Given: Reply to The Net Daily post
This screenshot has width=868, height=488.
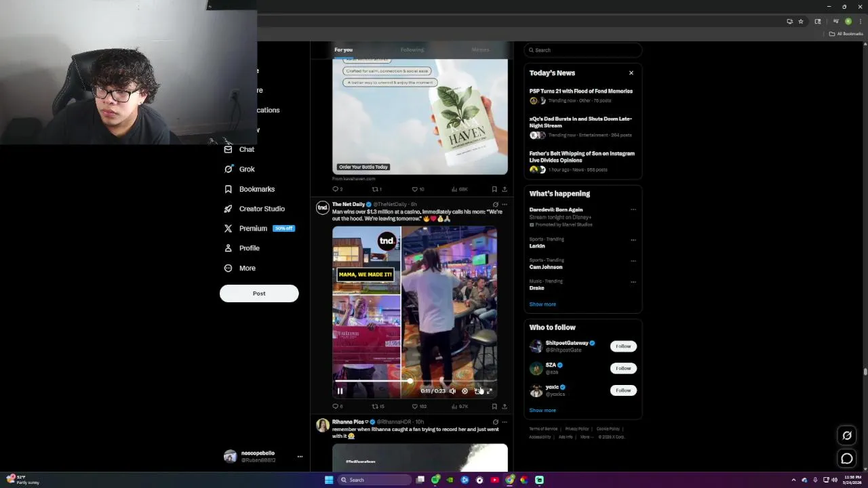Looking at the screenshot, I should click(337, 407).
